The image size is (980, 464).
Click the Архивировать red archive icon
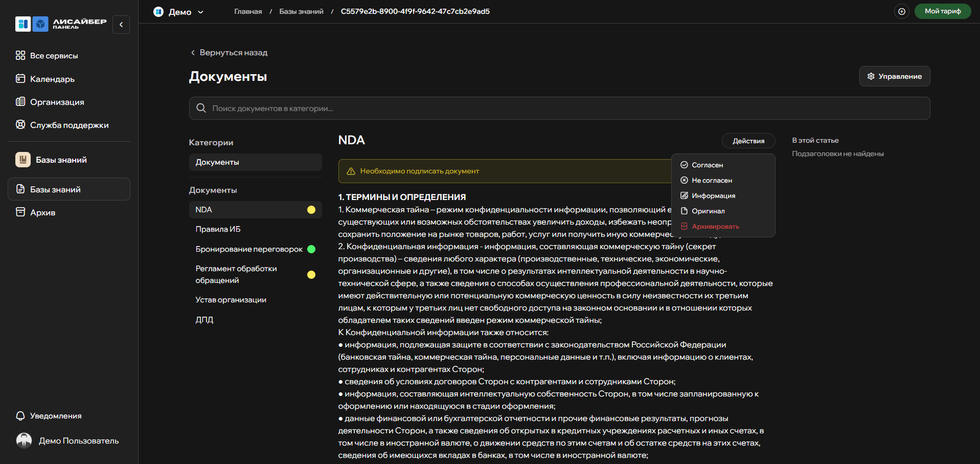click(x=684, y=226)
